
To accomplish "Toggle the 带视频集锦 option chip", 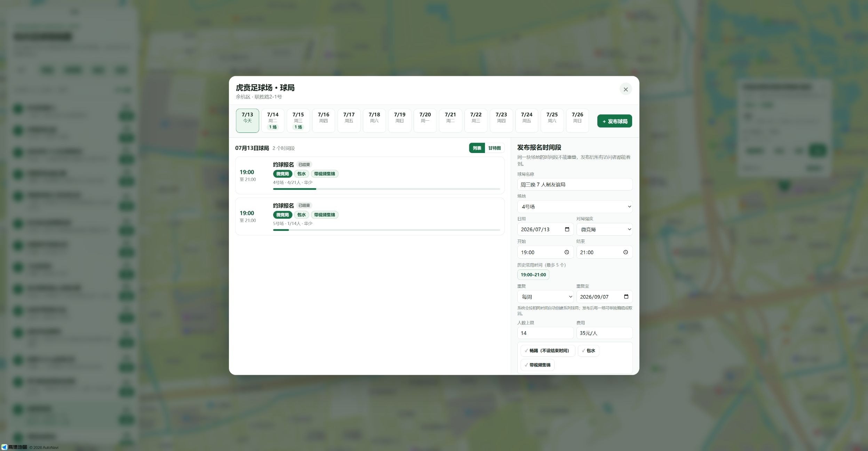I will [x=537, y=365].
